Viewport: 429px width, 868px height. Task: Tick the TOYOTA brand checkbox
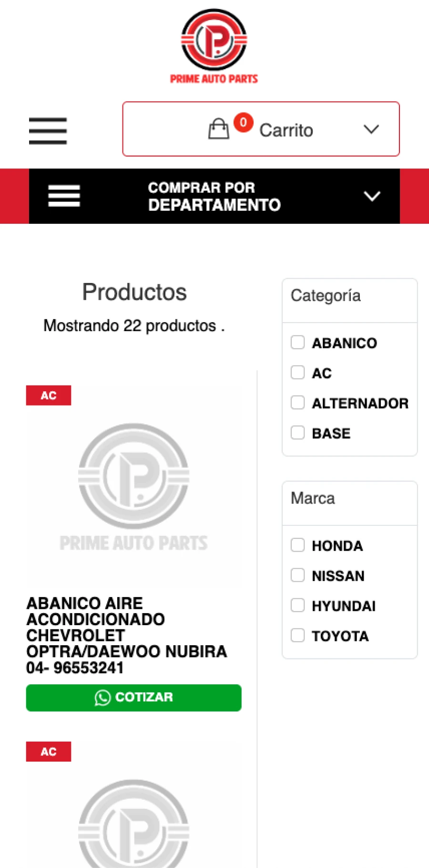coord(298,635)
